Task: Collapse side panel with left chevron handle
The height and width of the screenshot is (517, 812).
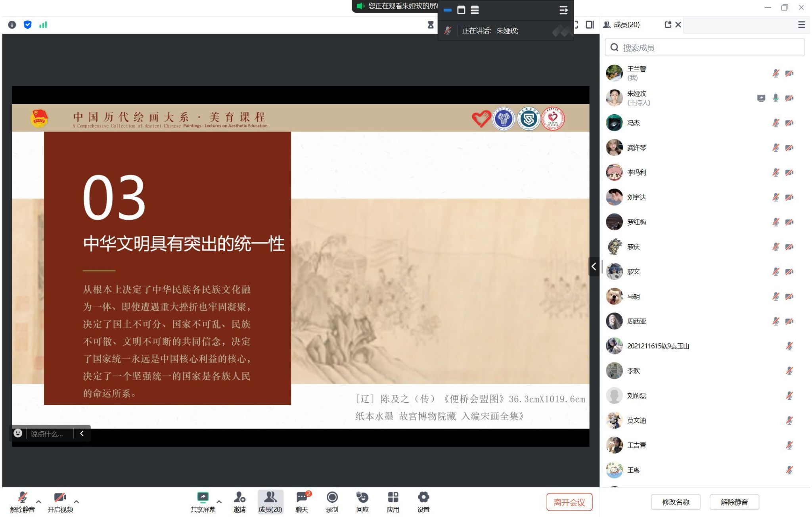Action: 594,266
